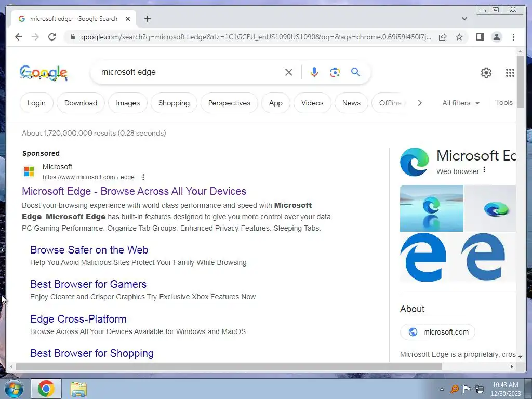Submit search with magnifier icon
Screen dimensions: 532x399
pos(355,72)
